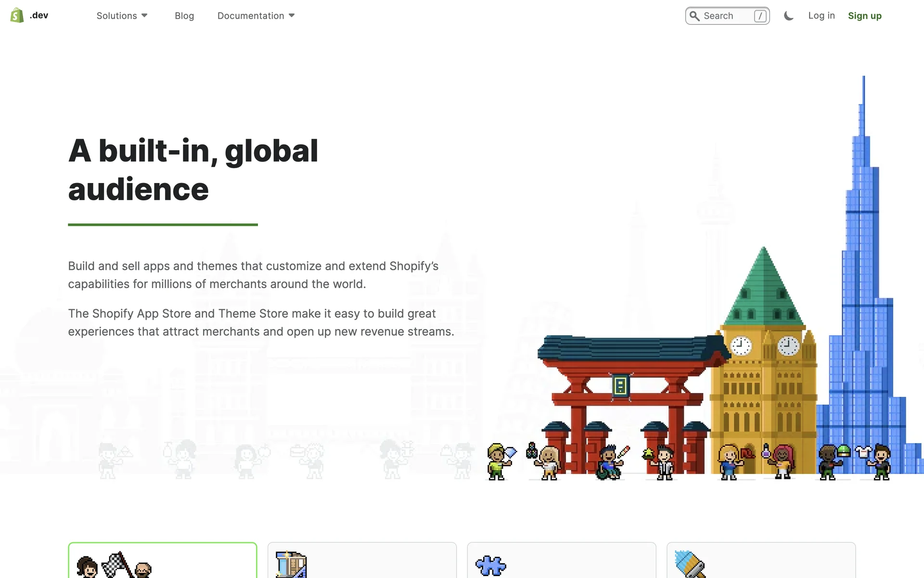
Task: Expand the Solutions dropdown menu
Action: 117,16
